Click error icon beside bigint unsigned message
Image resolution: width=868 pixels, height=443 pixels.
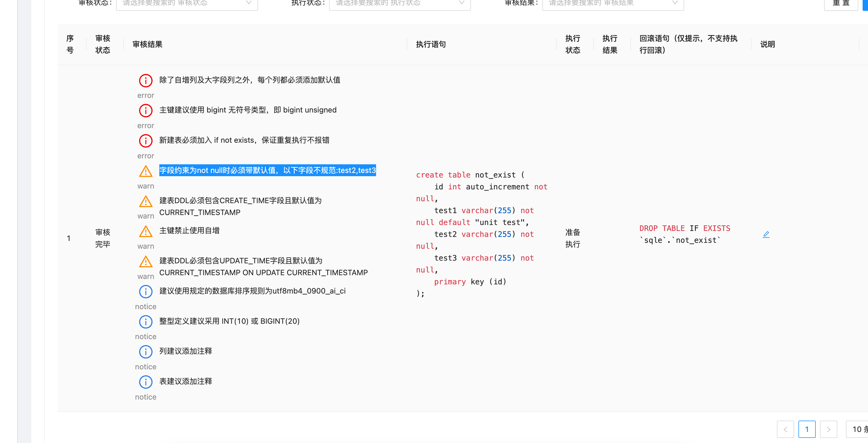[x=146, y=111]
